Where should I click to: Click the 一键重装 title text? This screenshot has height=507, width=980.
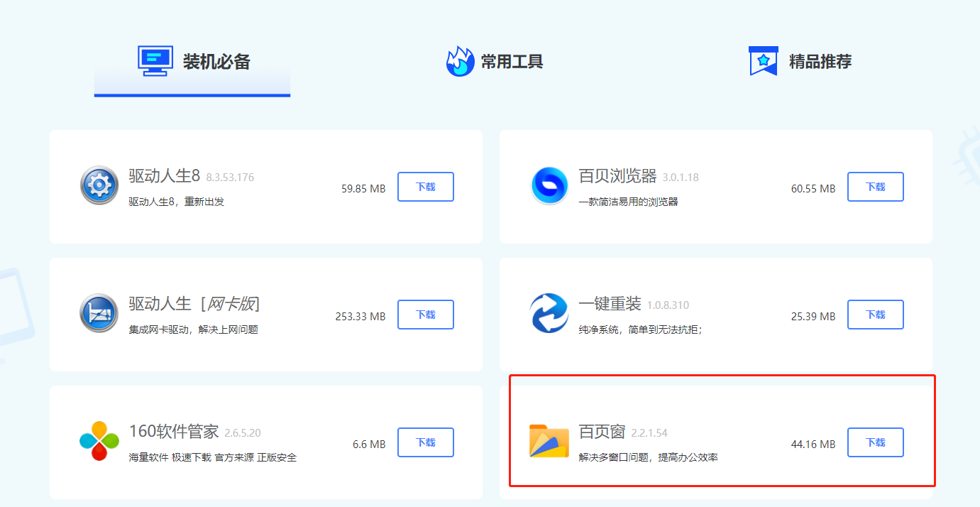click(x=610, y=304)
